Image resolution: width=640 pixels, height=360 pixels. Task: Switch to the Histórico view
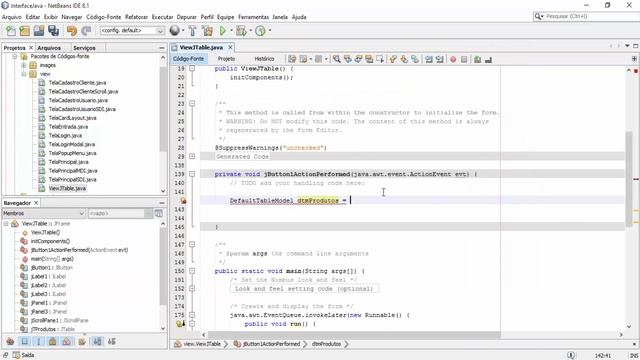click(x=264, y=59)
